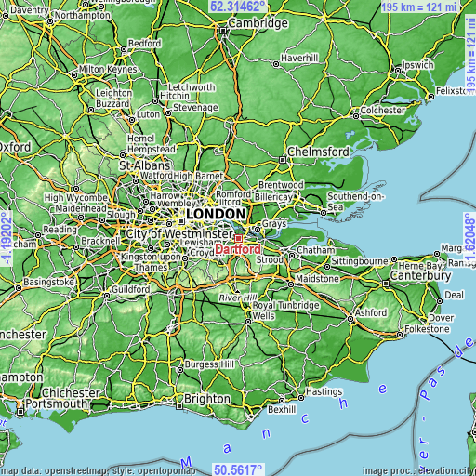476x476 pixels.
Task: Click the LONDON bold label
Action: [216, 214]
